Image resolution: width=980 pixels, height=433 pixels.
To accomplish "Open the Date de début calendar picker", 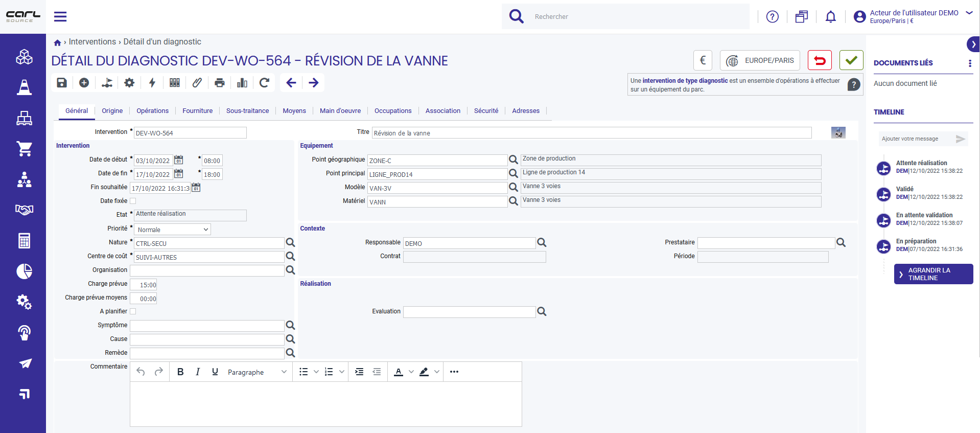I will point(178,159).
